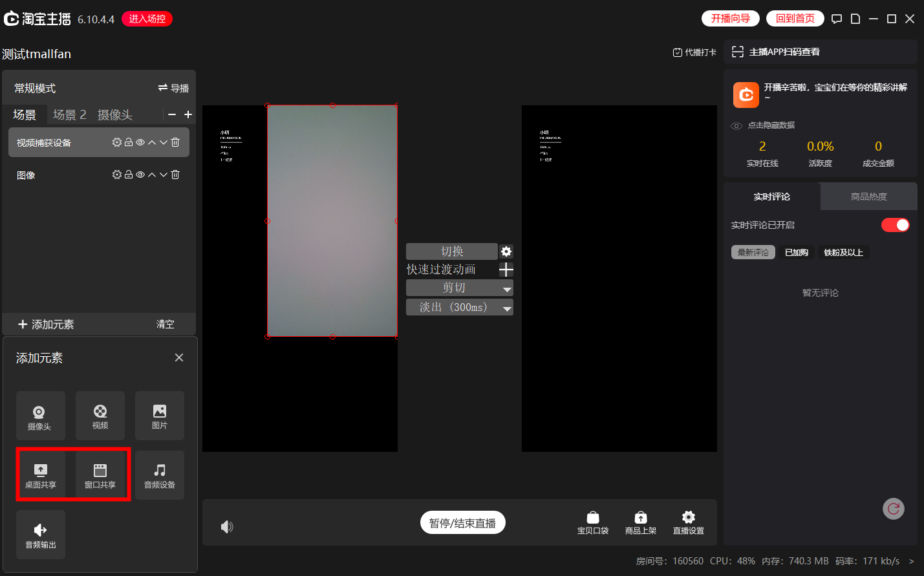
Task: Switch to the 商品热度 tab
Action: point(868,197)
